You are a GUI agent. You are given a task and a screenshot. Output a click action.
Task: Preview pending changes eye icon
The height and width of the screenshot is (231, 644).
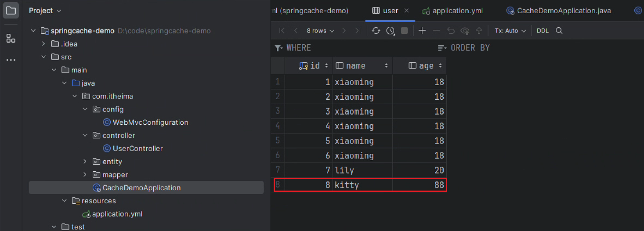465,31
